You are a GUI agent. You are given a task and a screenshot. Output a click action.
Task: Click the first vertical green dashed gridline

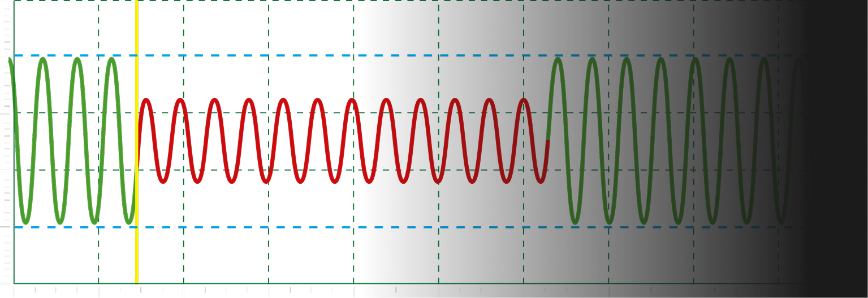[x=98, y=254]
